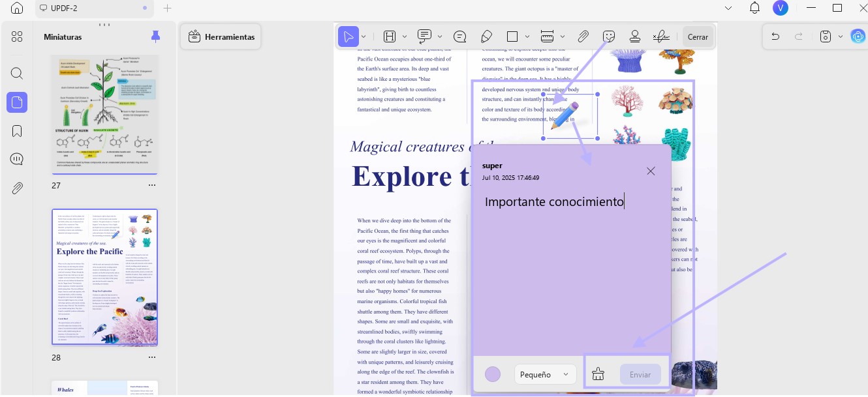
Task: Select the page 27 thumbnail
Action: tap(104, 114)
